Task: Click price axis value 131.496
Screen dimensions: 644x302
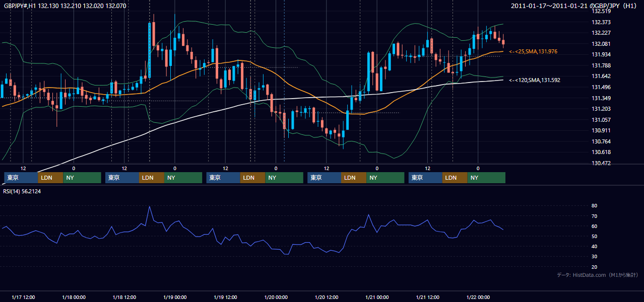Action: (601, 87)
